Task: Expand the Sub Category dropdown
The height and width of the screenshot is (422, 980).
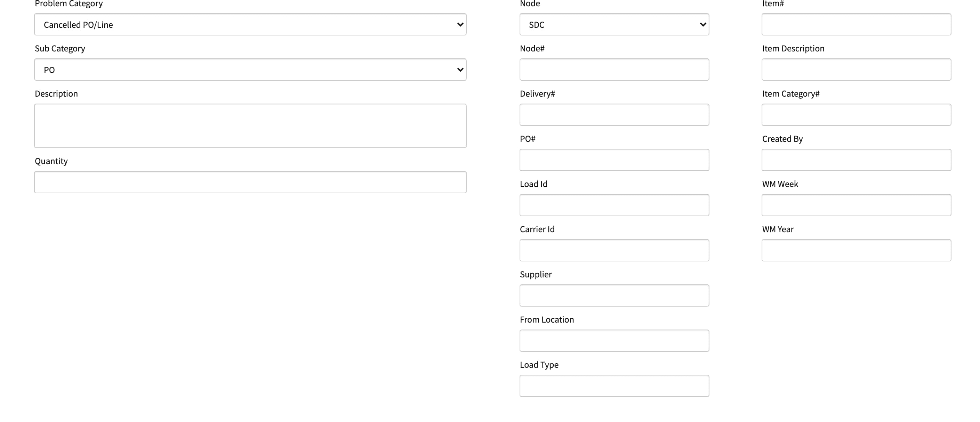Action: pyautogui.click(x=250, y=70)
